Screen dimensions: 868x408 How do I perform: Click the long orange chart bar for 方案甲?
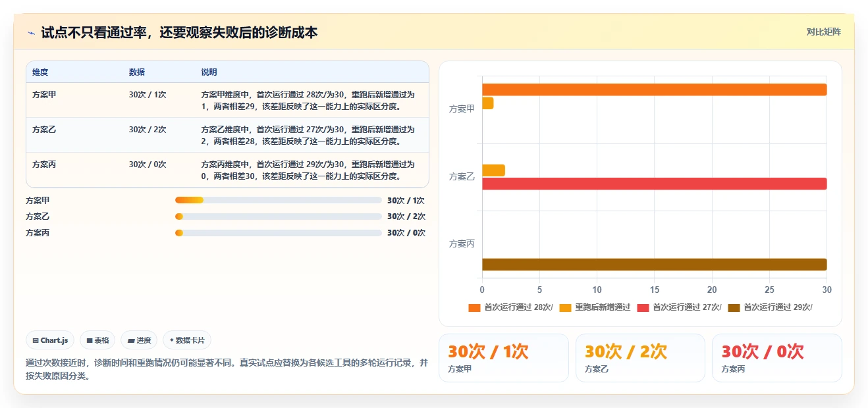point(654,89)
